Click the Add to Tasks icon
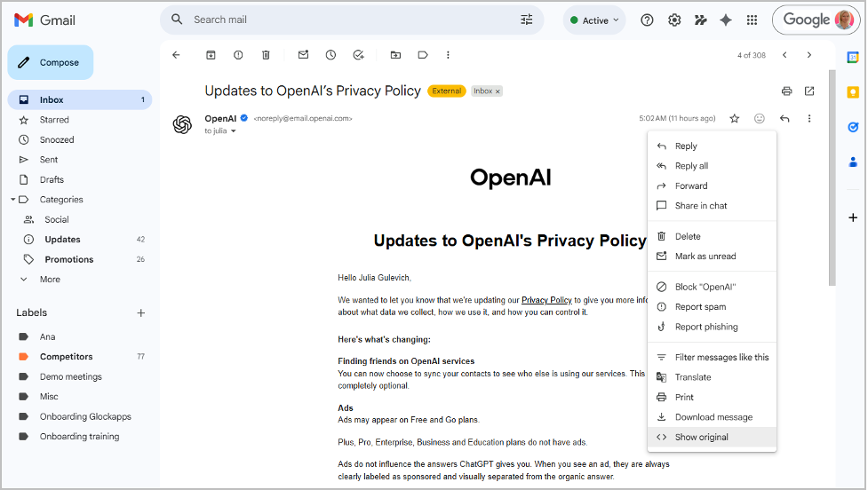This screenshot has height=490, width=868. [358, 55]
